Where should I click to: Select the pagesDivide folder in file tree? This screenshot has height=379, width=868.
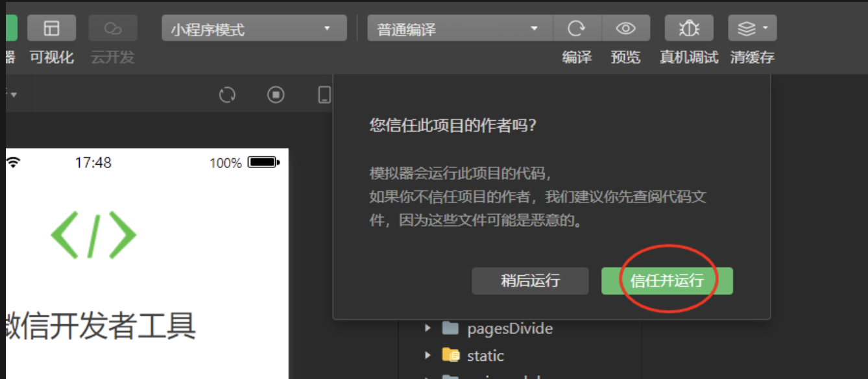pos(509,328)
